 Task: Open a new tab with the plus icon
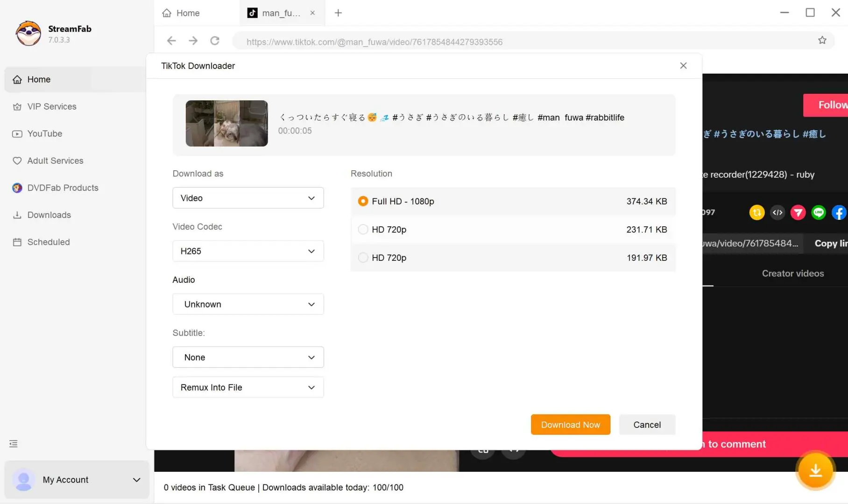(338, 13)
